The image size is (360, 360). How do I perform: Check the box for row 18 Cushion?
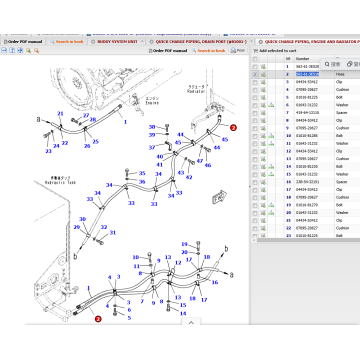[x=255, y=197]
